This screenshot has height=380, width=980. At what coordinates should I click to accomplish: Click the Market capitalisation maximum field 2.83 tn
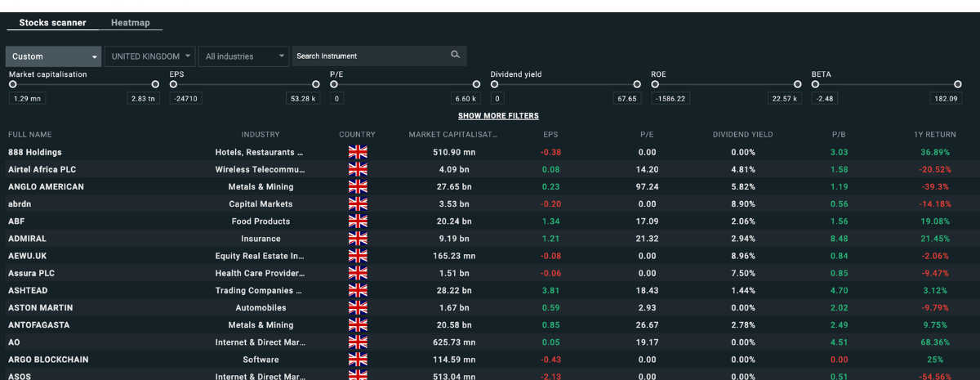tap(143, 99)
